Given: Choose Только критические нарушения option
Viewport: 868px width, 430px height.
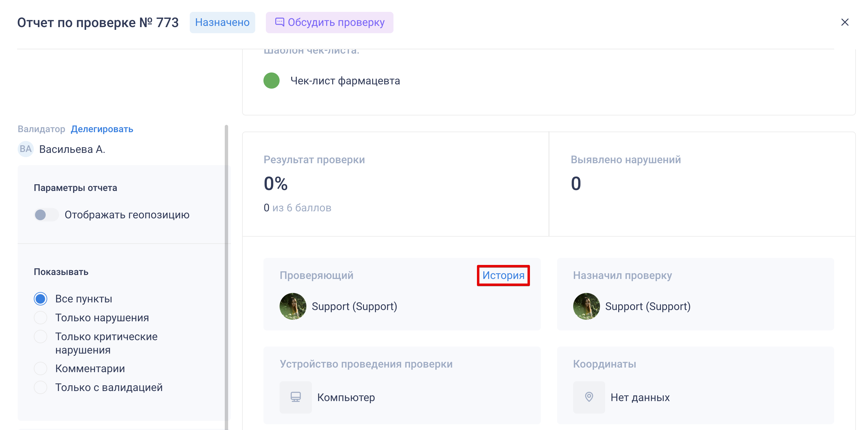Looking at the screenshot, I should (41, 336).
